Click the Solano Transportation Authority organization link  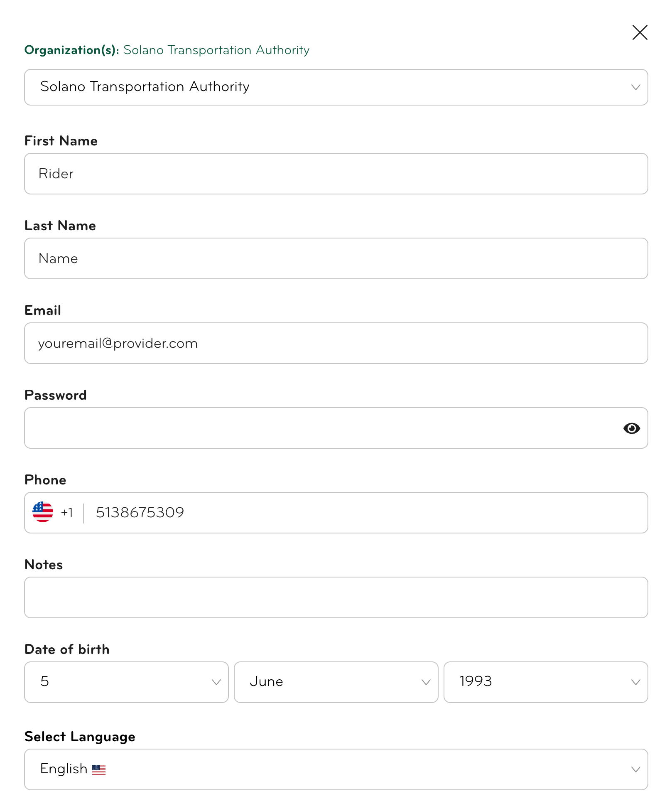tap(216, 50)
